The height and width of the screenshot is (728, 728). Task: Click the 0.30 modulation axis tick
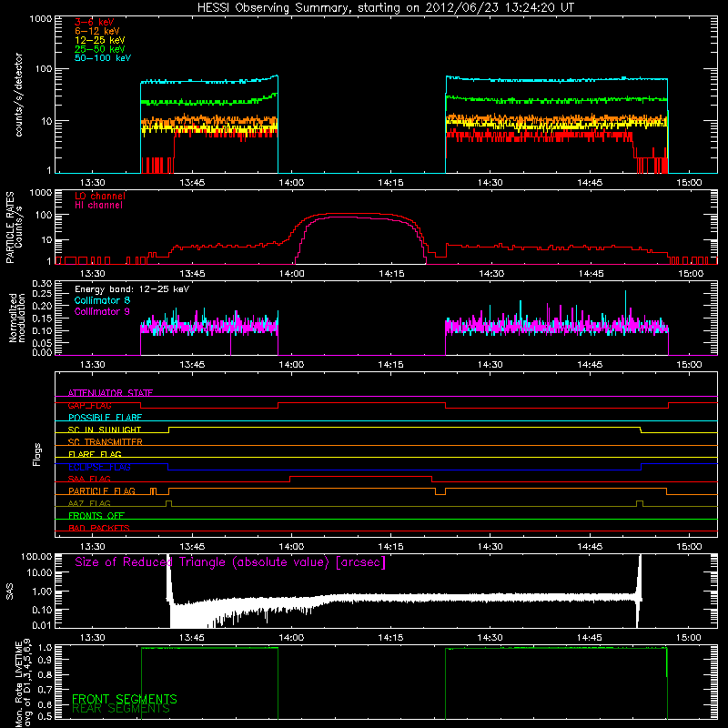coord(41,283)
